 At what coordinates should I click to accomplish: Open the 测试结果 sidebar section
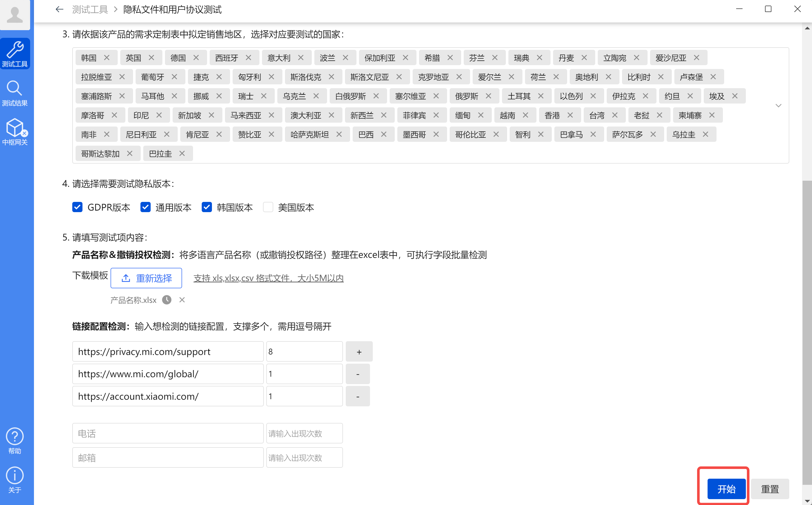pos(15,93)
